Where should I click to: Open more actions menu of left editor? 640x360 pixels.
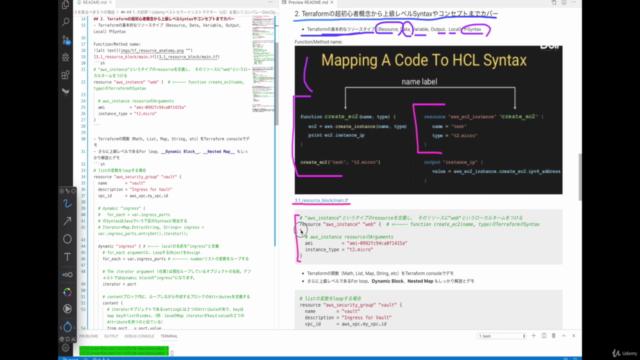coord(270,2)
